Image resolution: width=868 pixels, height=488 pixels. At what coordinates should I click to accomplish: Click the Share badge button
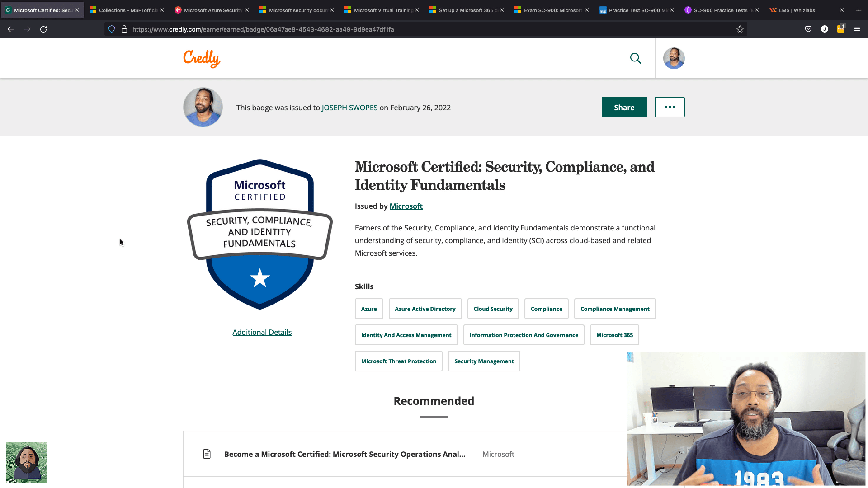(624, 107)
